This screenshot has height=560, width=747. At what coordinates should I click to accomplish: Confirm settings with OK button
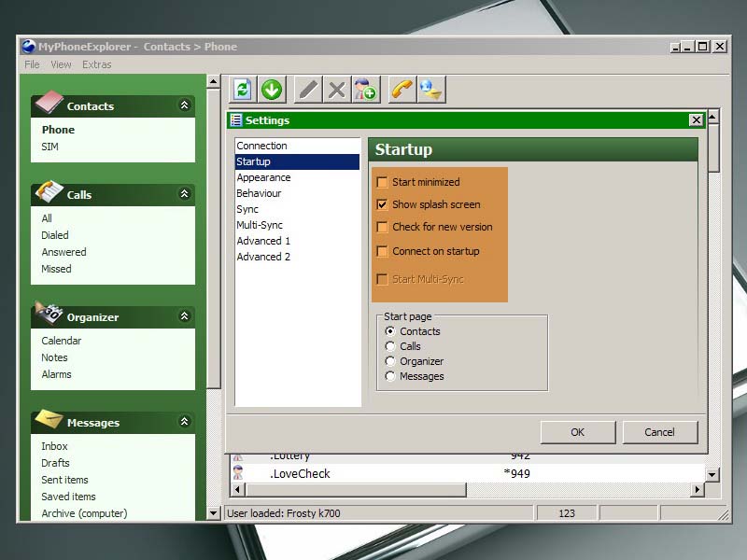(578, 432)
